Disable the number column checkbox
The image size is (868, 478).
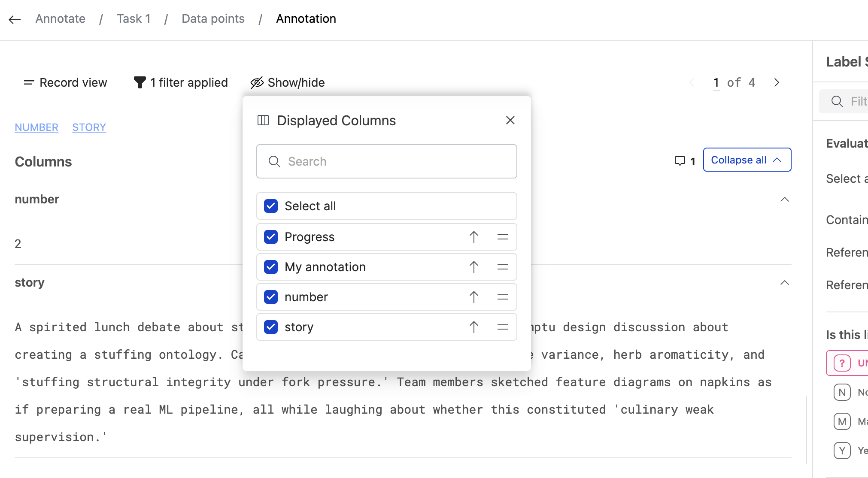pos(270,296)
